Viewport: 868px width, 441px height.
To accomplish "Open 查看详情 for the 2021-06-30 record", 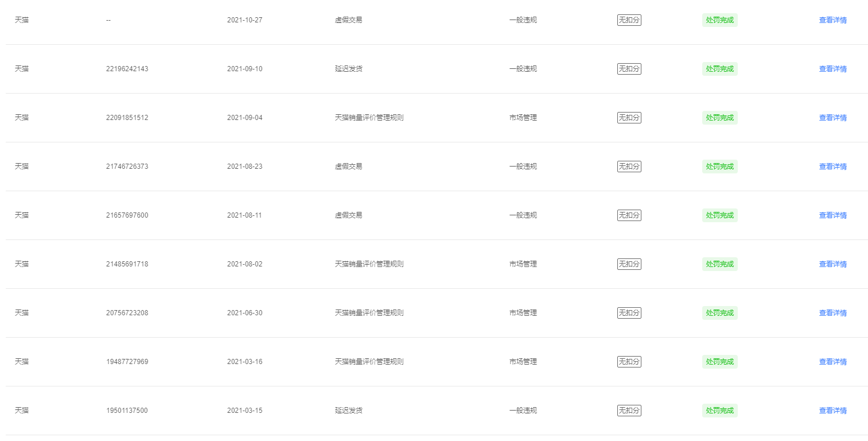I will pyautogui.click(x=832, y=313).
